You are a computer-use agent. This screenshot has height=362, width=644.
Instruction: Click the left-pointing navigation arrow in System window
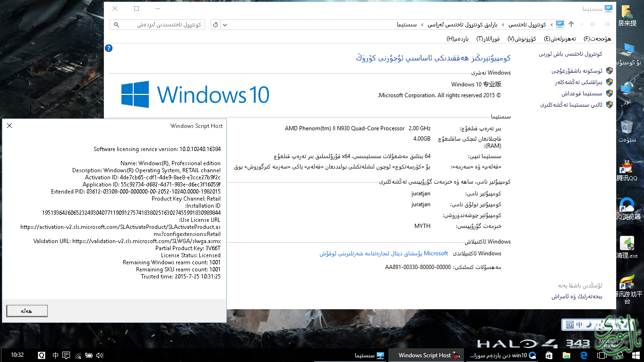[x=593, y=24]
